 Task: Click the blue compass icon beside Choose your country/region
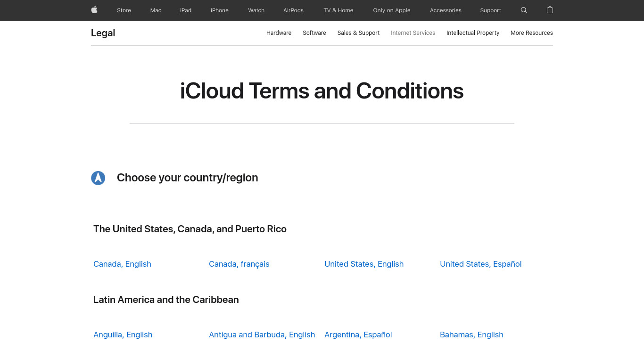coord(98,178)
